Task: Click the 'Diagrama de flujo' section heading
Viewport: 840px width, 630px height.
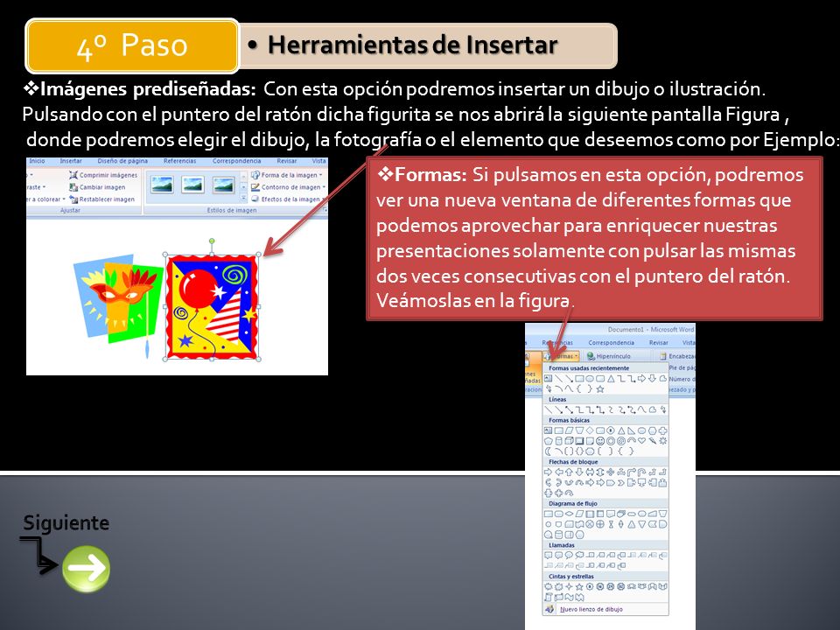Action: [x=573, y=504]
